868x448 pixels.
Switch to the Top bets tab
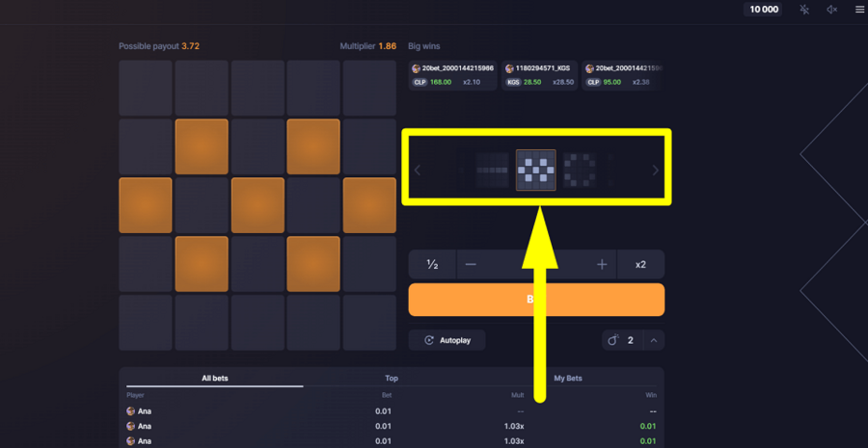pos(392,379)
